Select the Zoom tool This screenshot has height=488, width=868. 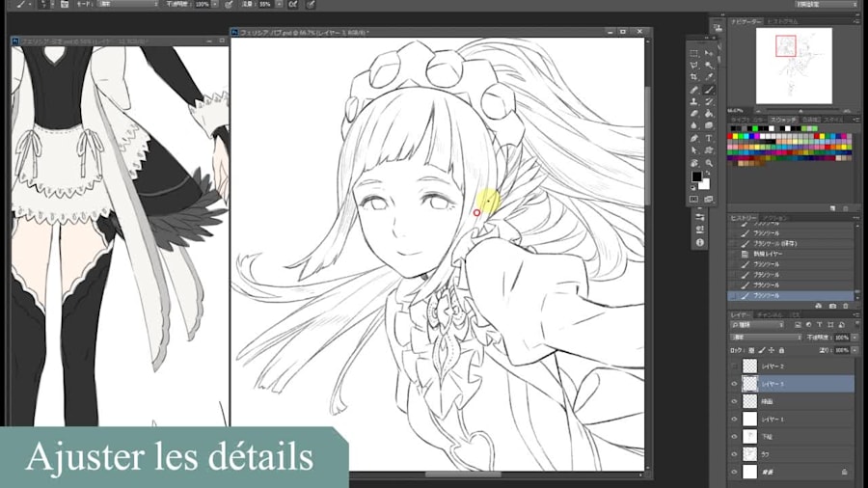pyautogui.click(x=709, y=163)
